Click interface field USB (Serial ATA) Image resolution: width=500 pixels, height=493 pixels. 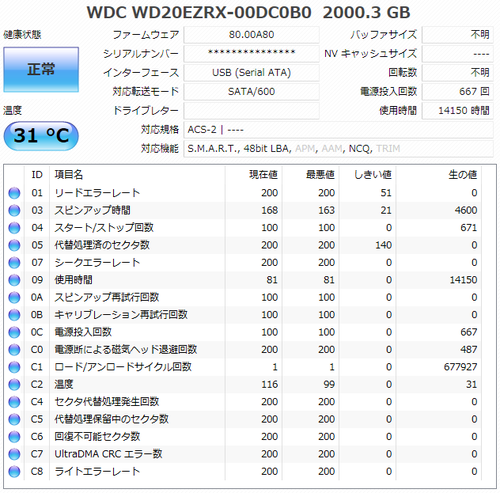[251, 73]
